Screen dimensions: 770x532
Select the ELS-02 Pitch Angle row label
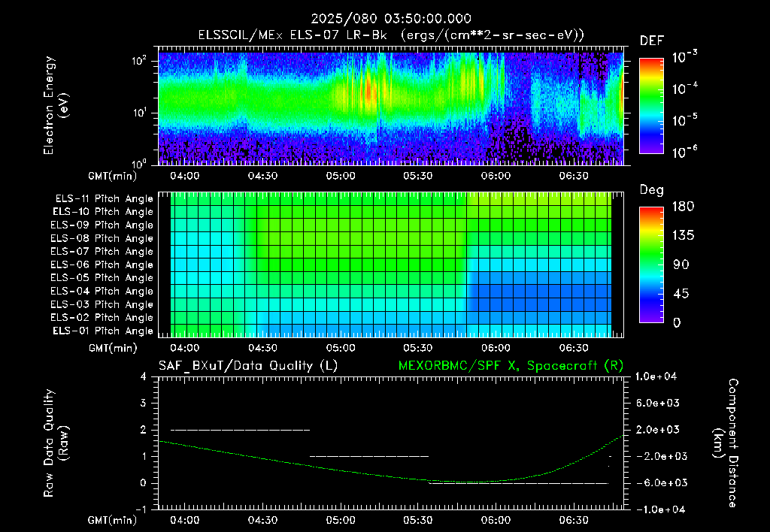pyautogui.click(x=102, y=318)
